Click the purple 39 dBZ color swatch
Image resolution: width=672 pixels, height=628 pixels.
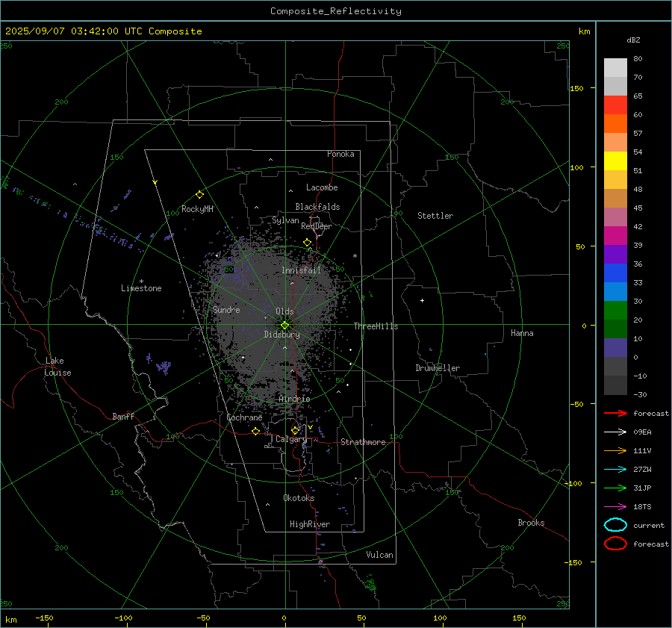(615, 254)
